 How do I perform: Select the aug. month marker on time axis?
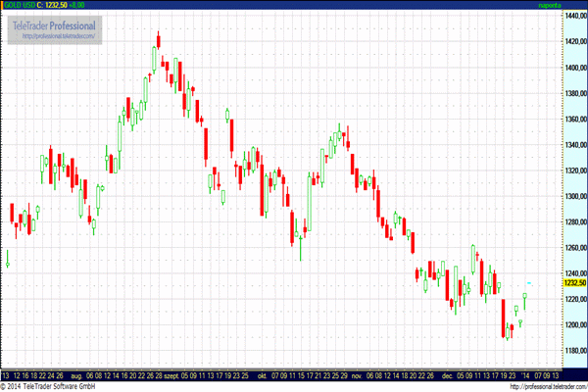pyautogui.click(x=72, y=375)
